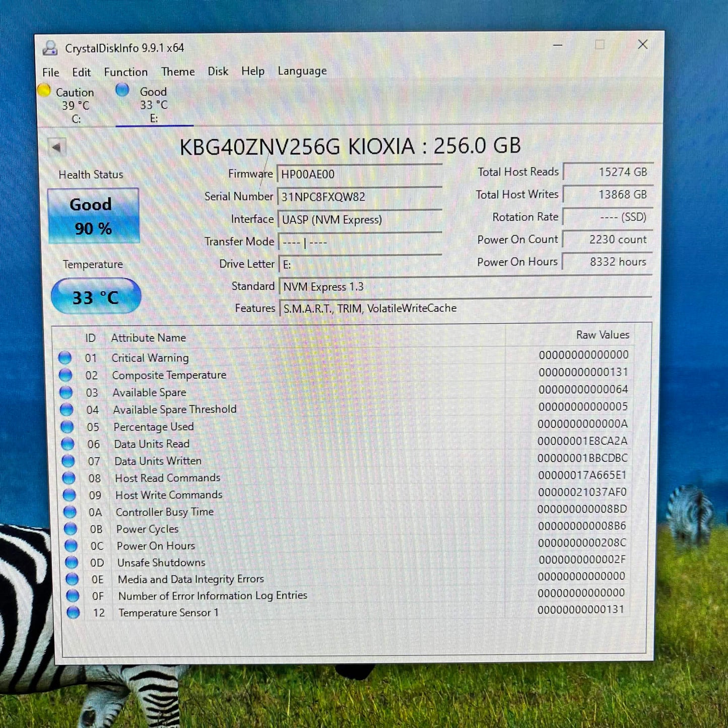The image size is (728, 728).
Task: Open the File menu
Action: pyautogui.click(x=51, y=73)
